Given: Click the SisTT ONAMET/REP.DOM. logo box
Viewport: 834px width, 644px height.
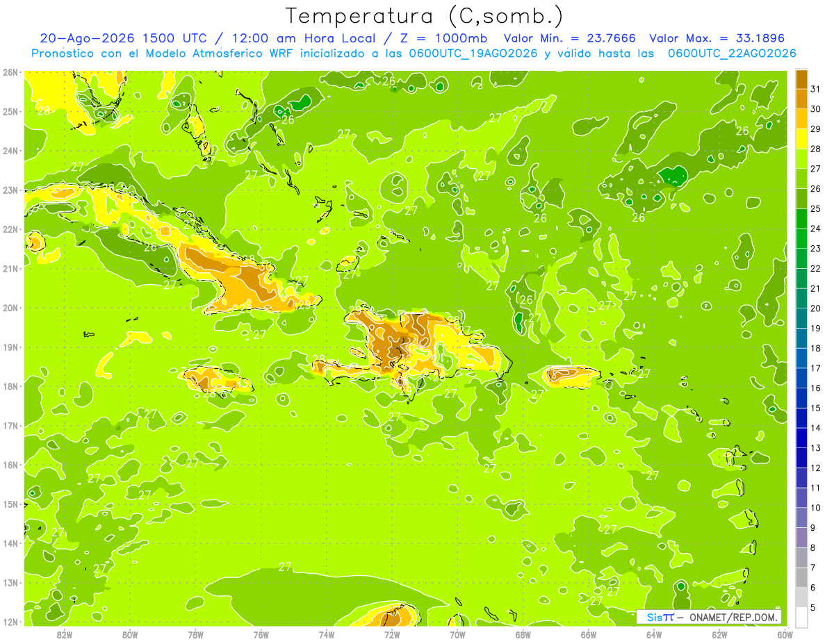Looking at the screenshot, I should click(x=708, y=617).
